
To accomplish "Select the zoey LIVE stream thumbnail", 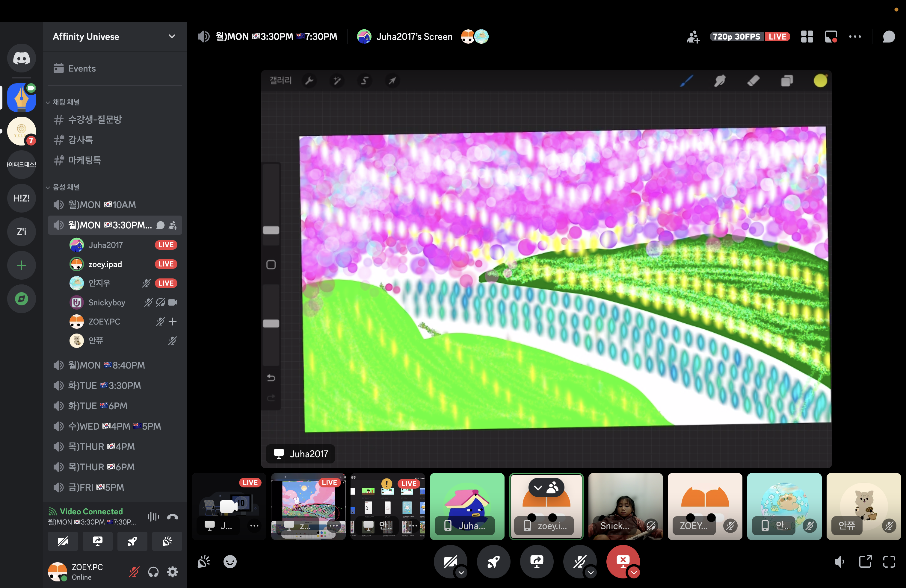I will (308, 506).
